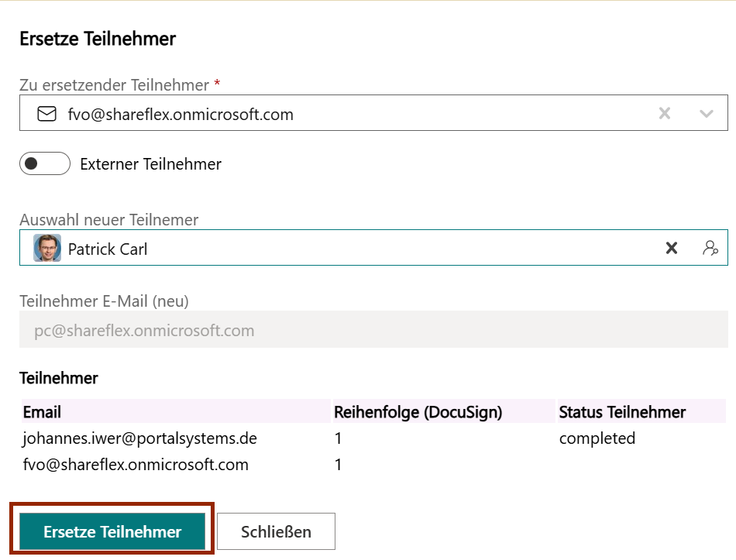Click the Patrick Carl name text

[x=108, y=249]
